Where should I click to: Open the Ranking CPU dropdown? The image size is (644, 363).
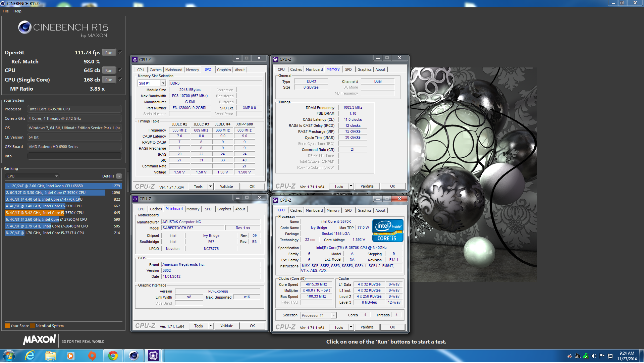coord(33,176)
